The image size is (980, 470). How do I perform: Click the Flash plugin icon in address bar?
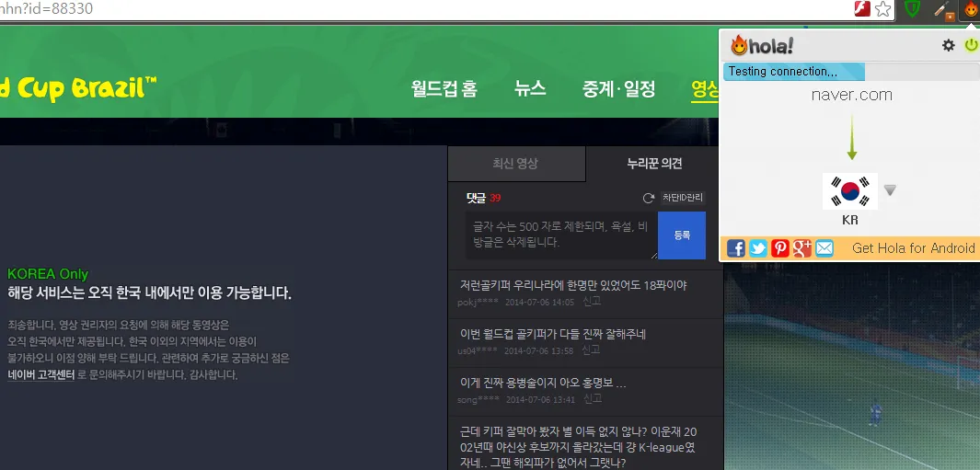click(x=862, y=9)
